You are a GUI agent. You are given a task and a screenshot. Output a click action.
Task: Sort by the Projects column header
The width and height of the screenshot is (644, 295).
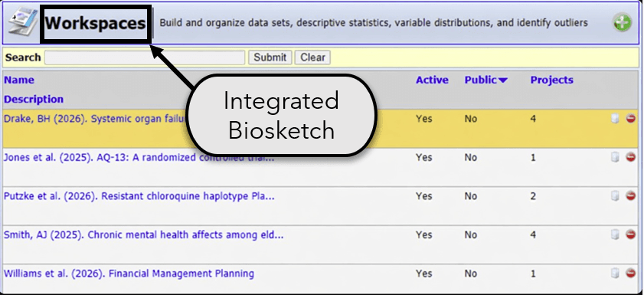click(551, 80)
